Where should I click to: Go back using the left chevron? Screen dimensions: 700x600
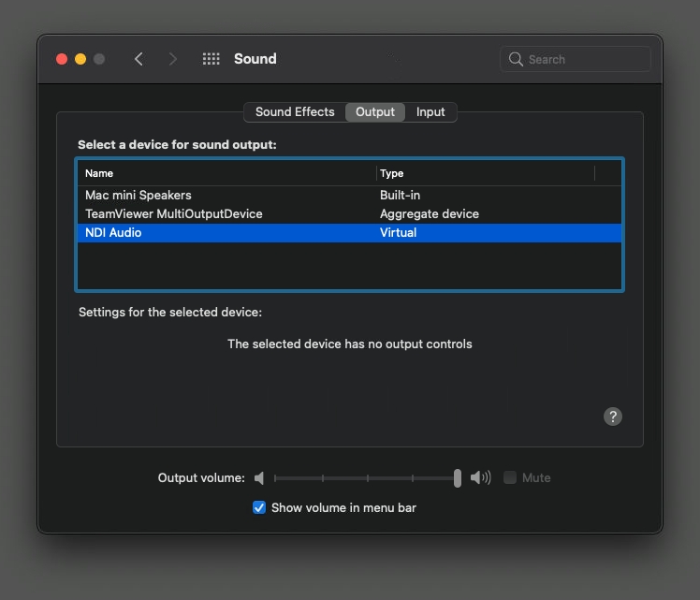139,59
